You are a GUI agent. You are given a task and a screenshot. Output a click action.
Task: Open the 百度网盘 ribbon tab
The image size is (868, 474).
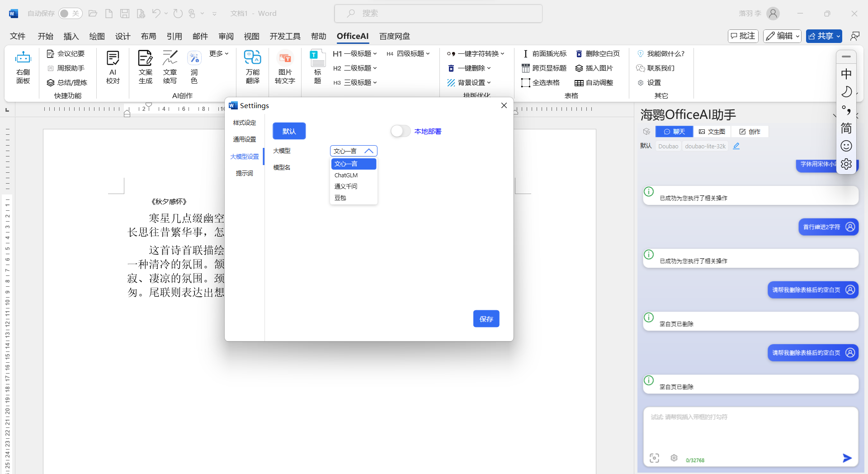395,36
